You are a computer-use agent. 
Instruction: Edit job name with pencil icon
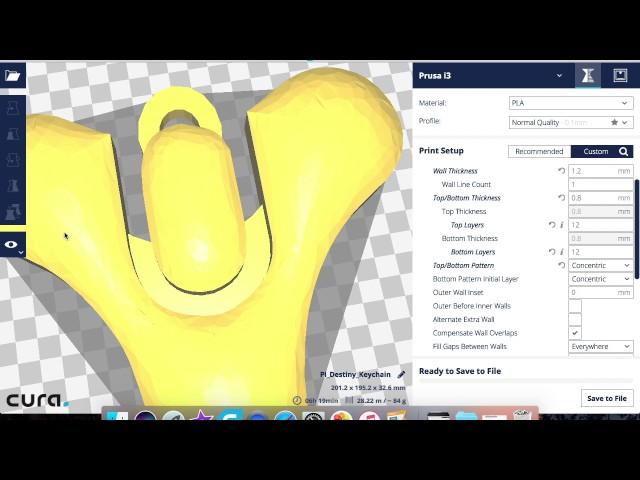click(x=401, y=374)
